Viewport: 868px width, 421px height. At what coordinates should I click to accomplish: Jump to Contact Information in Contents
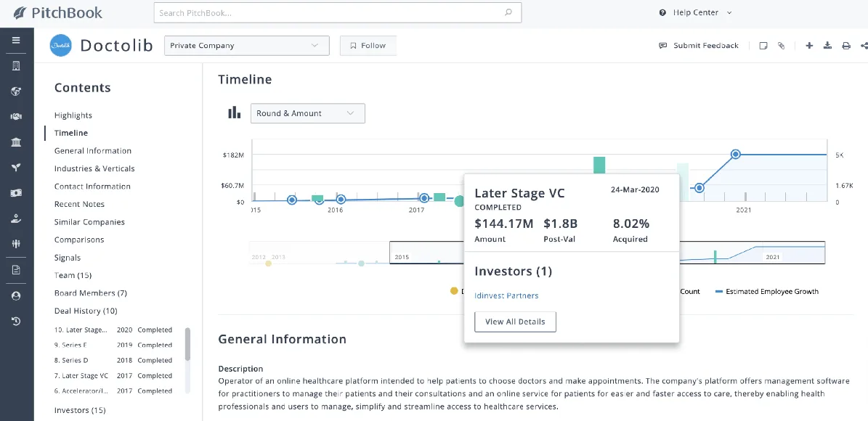(92, 186)
